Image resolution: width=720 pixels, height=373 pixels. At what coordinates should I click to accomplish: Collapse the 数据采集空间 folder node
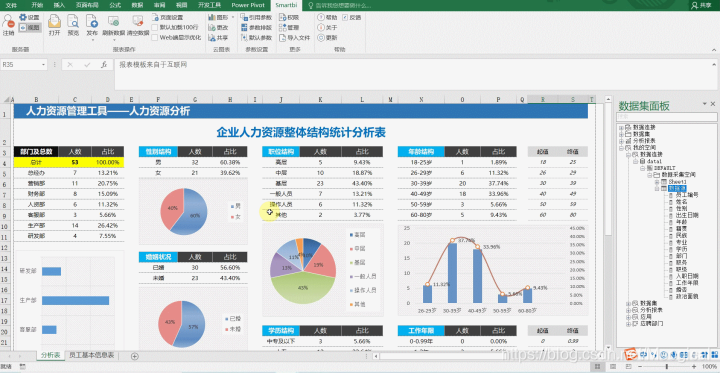click(649, 175)
